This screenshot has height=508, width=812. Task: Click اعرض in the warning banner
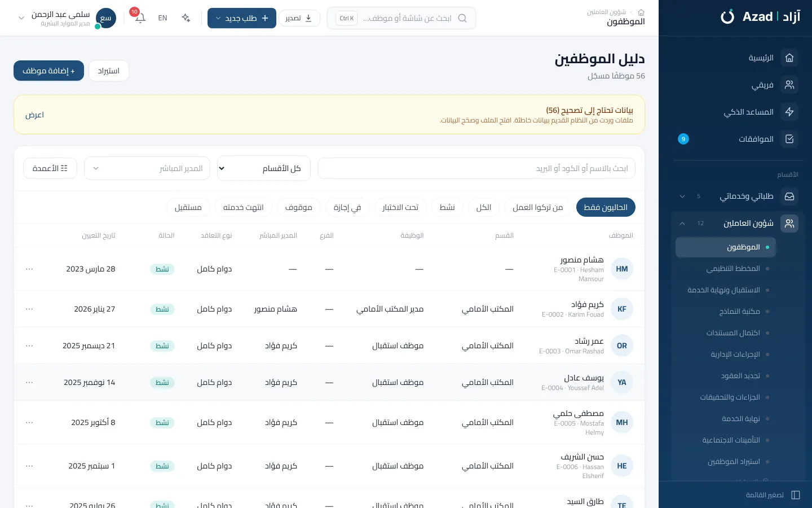click(34, 115)
